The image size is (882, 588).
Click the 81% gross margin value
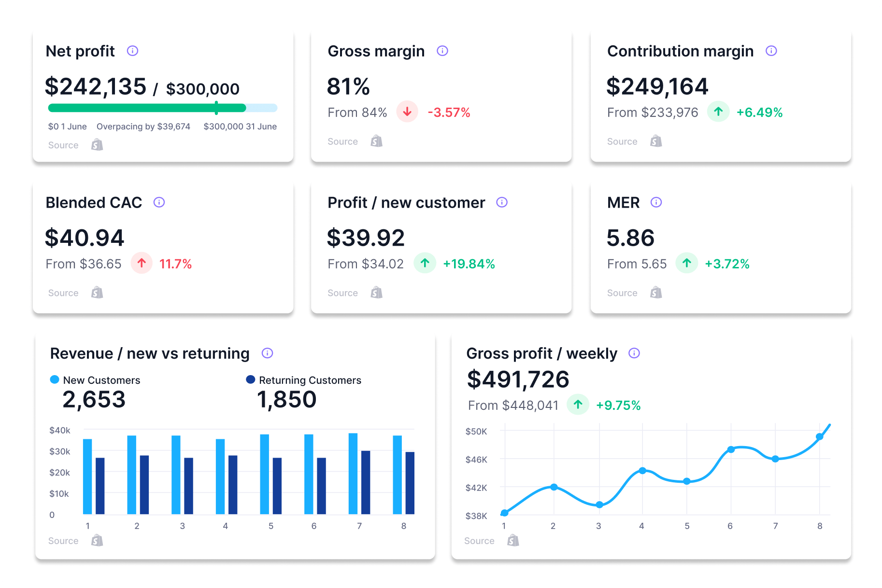348,87
